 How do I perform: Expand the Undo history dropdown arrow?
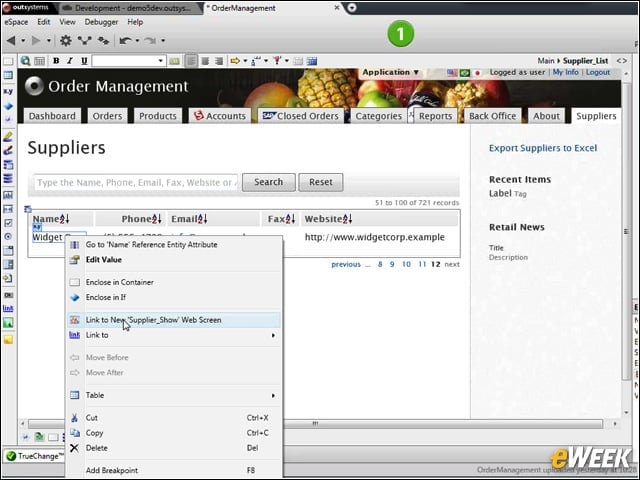[138, 40]
